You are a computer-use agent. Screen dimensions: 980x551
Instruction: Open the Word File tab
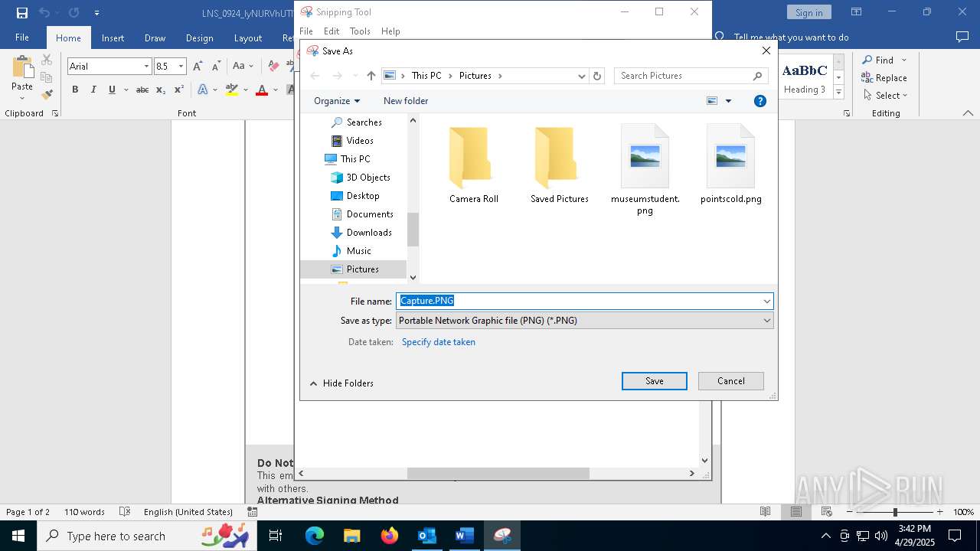22,37
